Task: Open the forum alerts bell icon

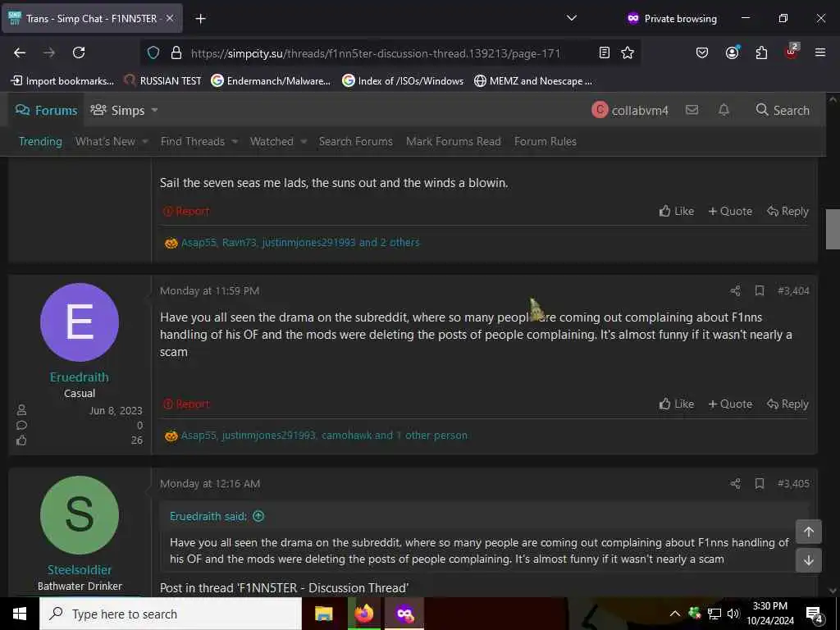Action: (x=724, y=110)
